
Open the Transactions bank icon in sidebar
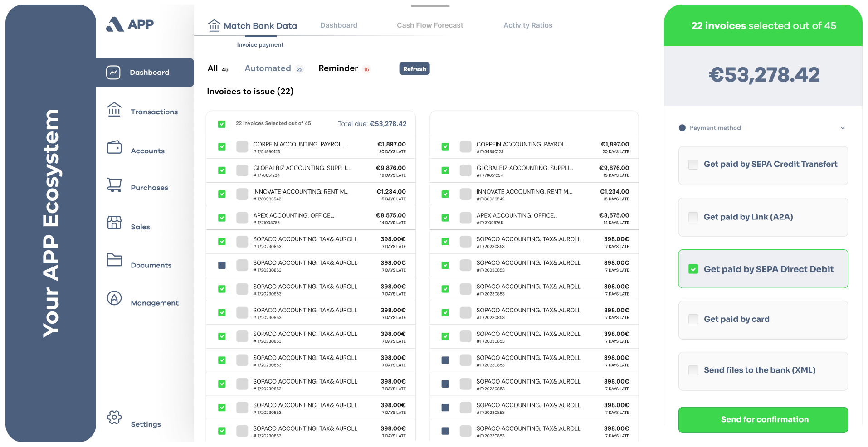tap(114, 110)
